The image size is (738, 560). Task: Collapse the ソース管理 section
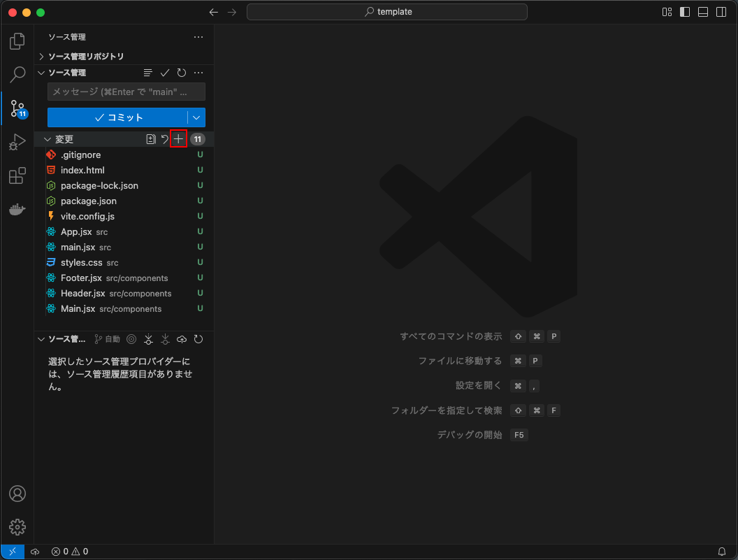click(x=41, y=73)
